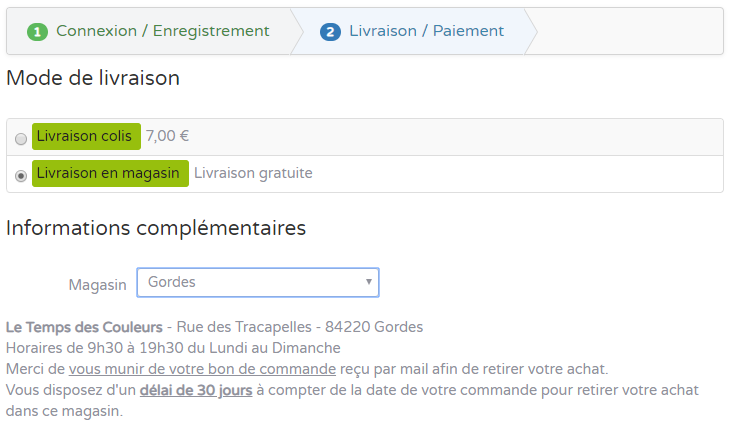Click the green number 1 step badge
This screenshot has height=432, width=743.
pyautogui.click(x=38, y=32)
